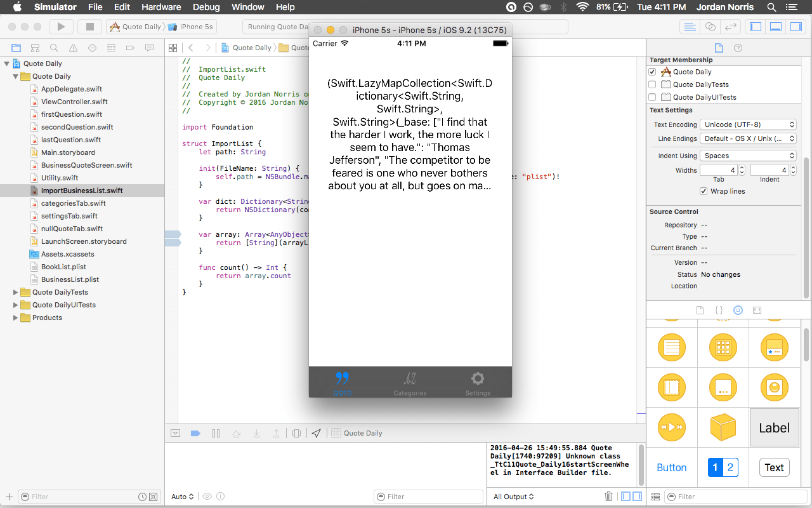This screenshot has height=508, width=812.
Task: Click the Step Over icon in the debug bar
Action: pos(236,433)
